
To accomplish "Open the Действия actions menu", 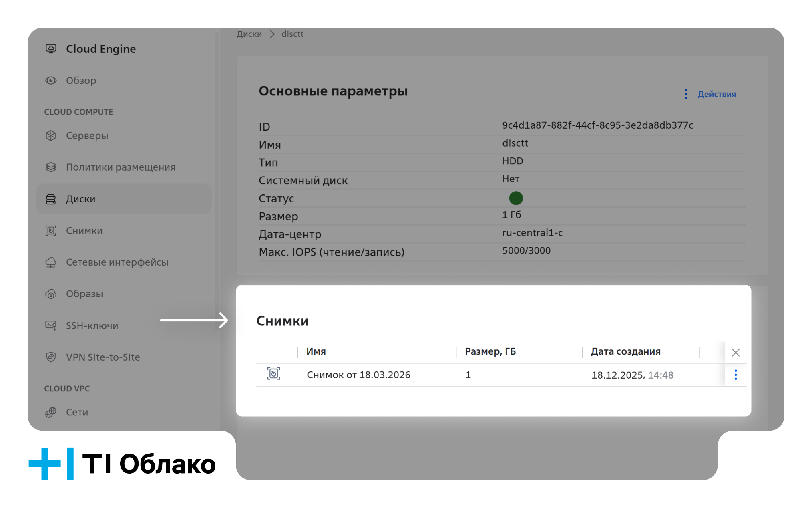I will (x=710, y=94).
